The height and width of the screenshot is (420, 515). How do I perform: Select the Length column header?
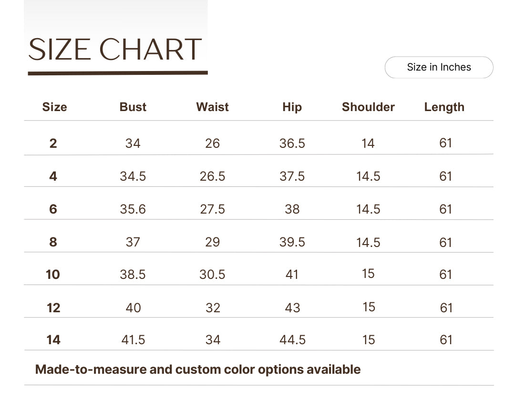pyautogui.click(x=444, y=107)
